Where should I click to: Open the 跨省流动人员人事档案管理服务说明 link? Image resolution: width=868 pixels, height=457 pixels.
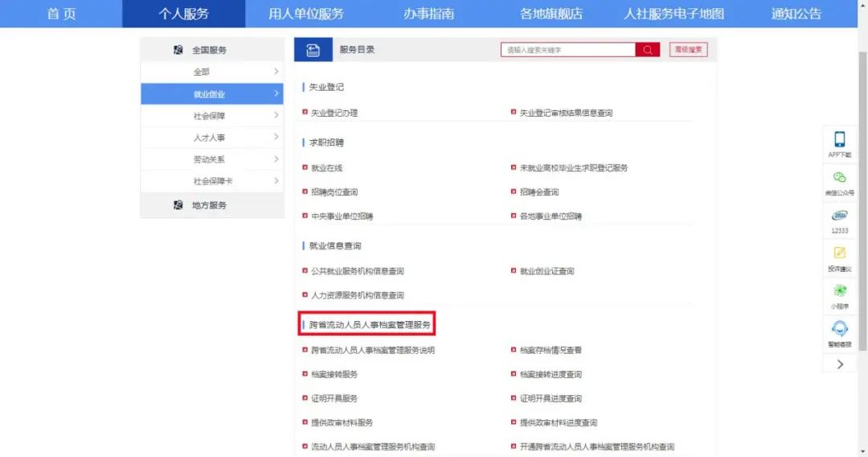(x=373, y=350)
